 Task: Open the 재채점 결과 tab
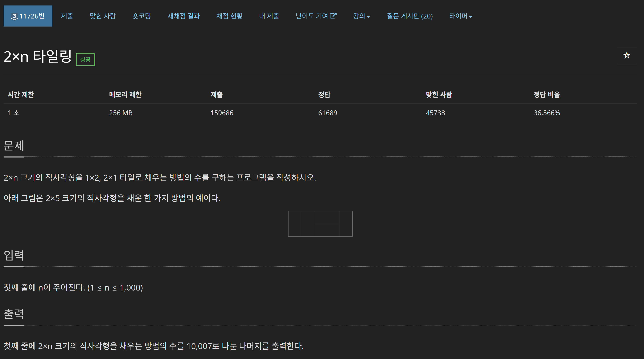tap(183, 16)
